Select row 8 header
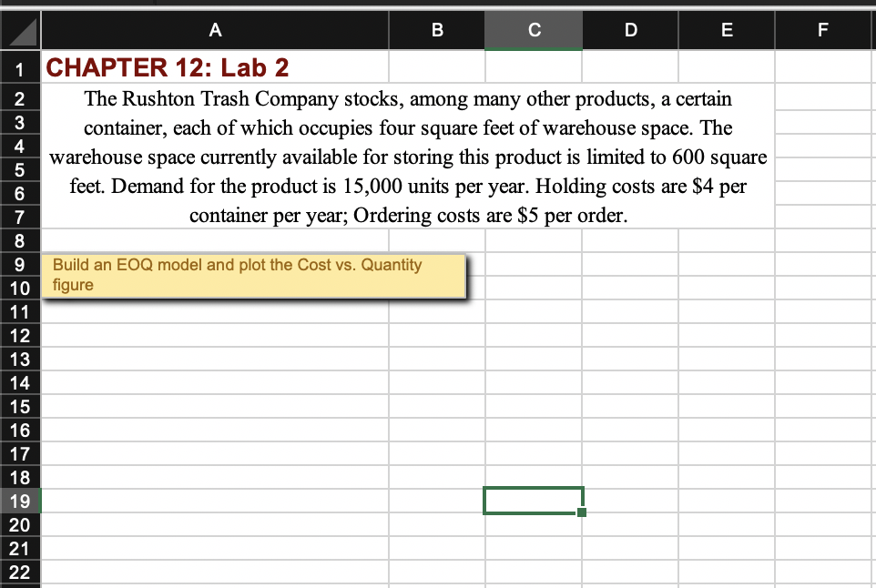The width and height of the screenshot is (876, 588). coord(20,240)
